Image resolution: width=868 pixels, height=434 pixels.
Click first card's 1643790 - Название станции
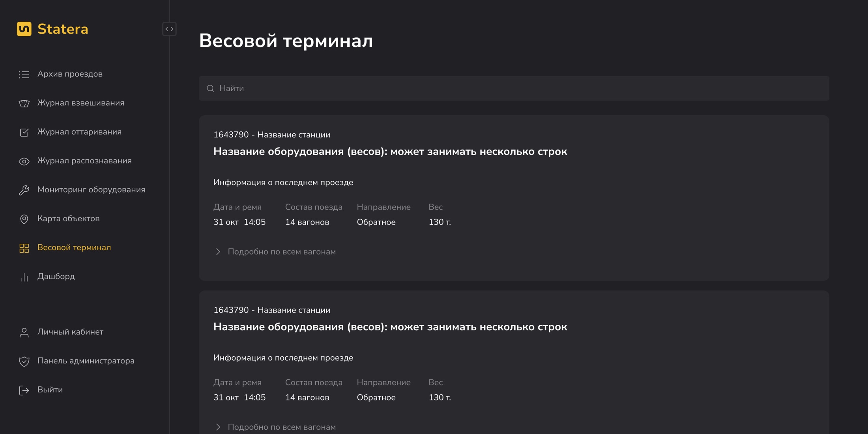coord(272,135)
